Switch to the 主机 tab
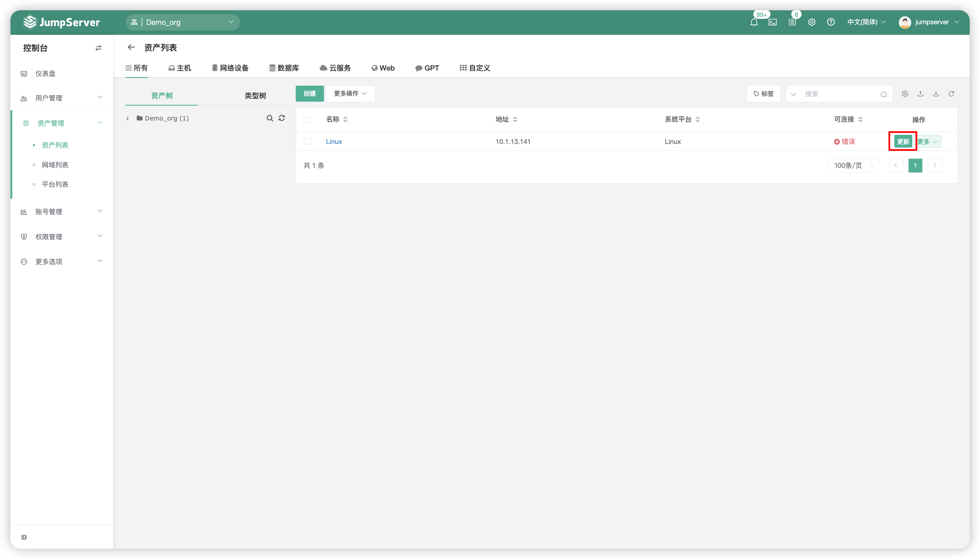The height and width of the screenshot is (559, 980). pos(179,68)
